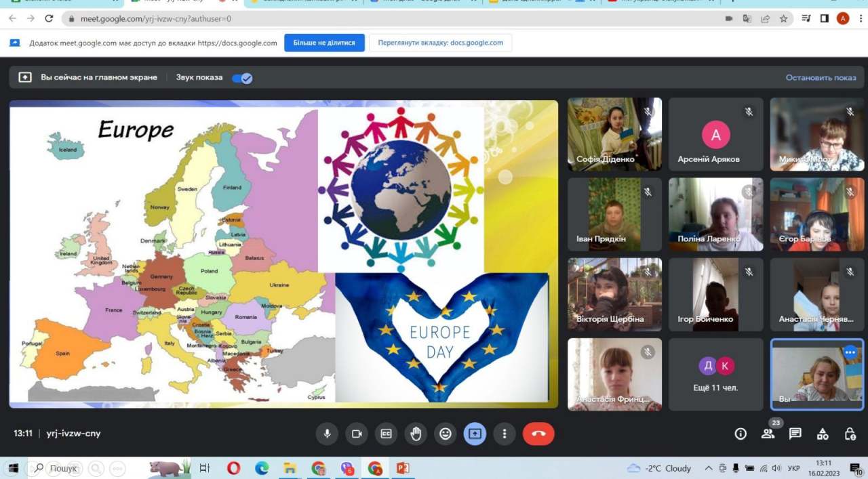Open three-dot options on your own tile
Image resolution: width=868 pixels, height=479 pixels.
pos(850,352)
